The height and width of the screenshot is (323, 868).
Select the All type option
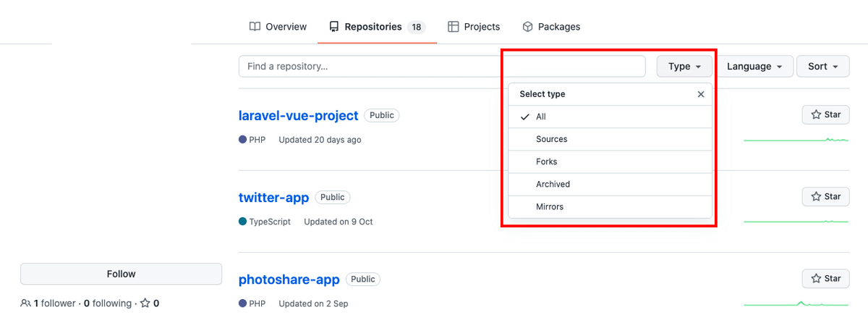pyautogui.click(x=610, y=117)
